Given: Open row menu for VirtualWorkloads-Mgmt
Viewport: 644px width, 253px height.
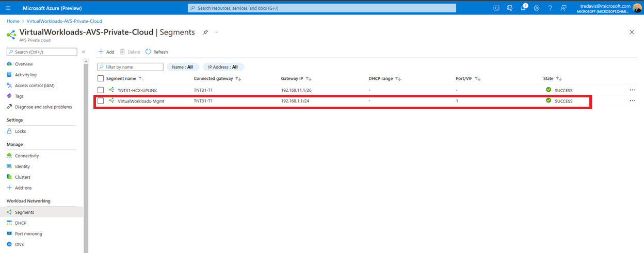Looking at the screenshot, I should (633, 101).
